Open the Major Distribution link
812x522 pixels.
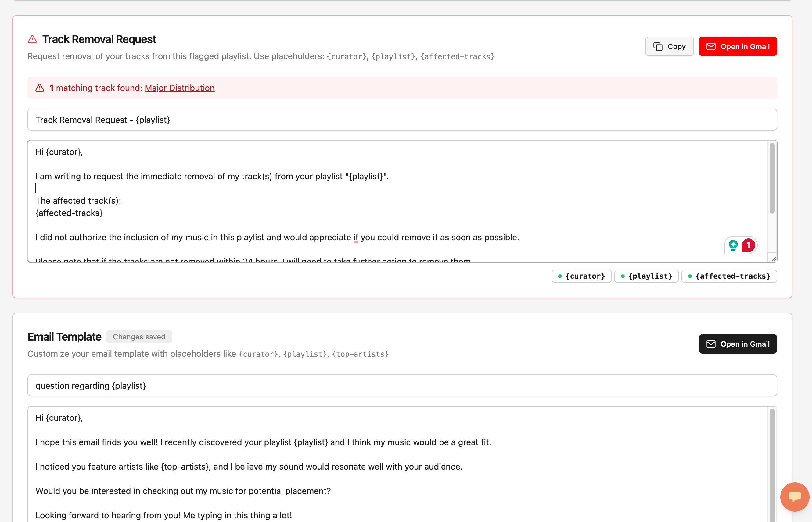pyautogui.click(x=179, y=88)
